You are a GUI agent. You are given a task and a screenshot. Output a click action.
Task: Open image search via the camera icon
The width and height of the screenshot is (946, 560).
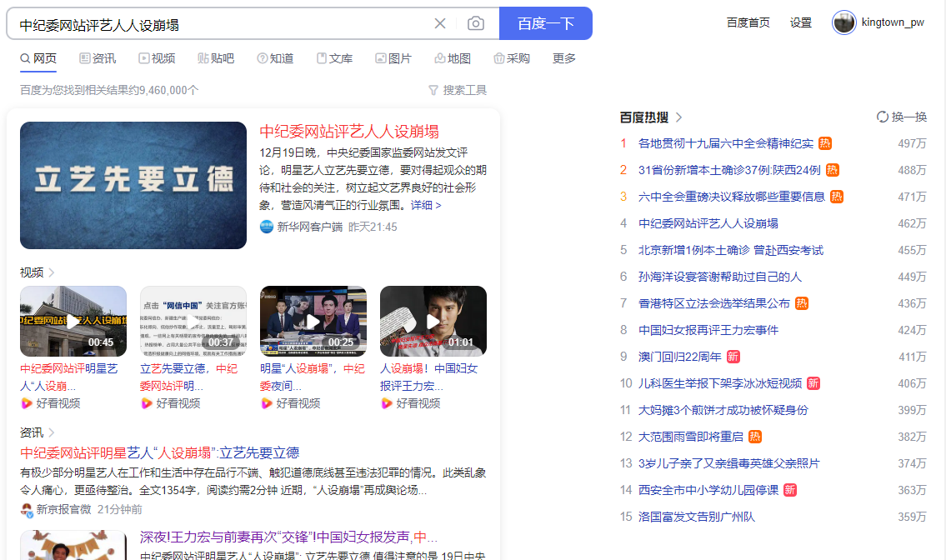pos(475,23)
